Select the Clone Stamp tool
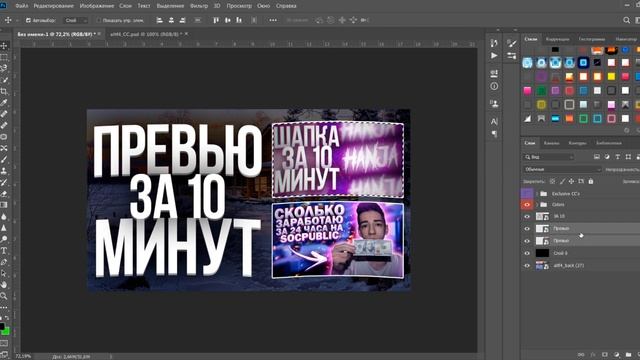This screenshot has width=640, height=360. point(4,171)
